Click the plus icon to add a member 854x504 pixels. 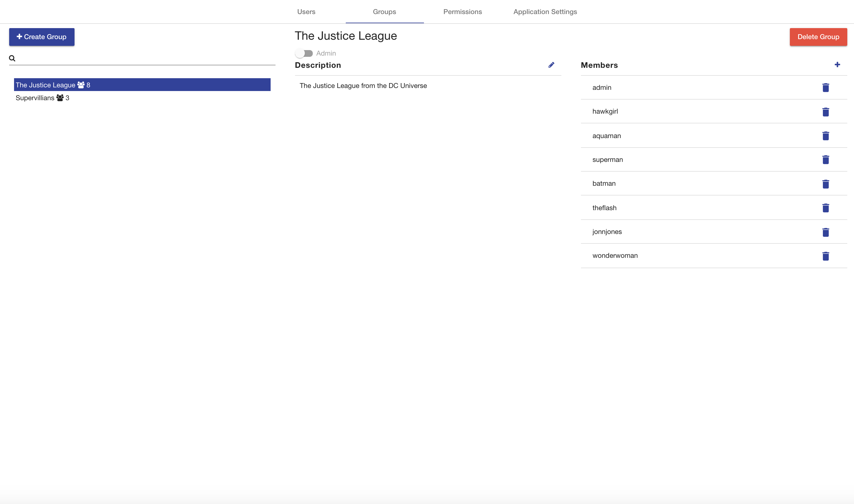pos(838,64)
